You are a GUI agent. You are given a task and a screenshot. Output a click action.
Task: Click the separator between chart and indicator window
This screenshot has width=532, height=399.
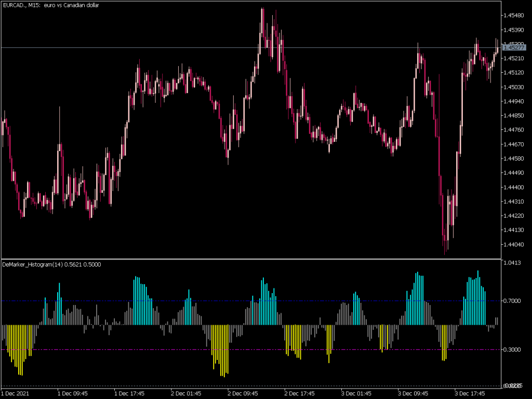click(x=260, y=258)
